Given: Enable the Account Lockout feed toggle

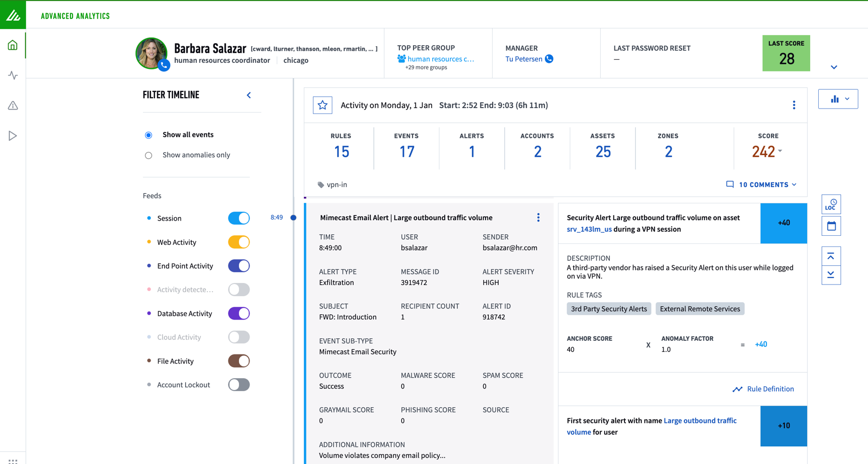Looking at the screenshot, I should 238,385.
